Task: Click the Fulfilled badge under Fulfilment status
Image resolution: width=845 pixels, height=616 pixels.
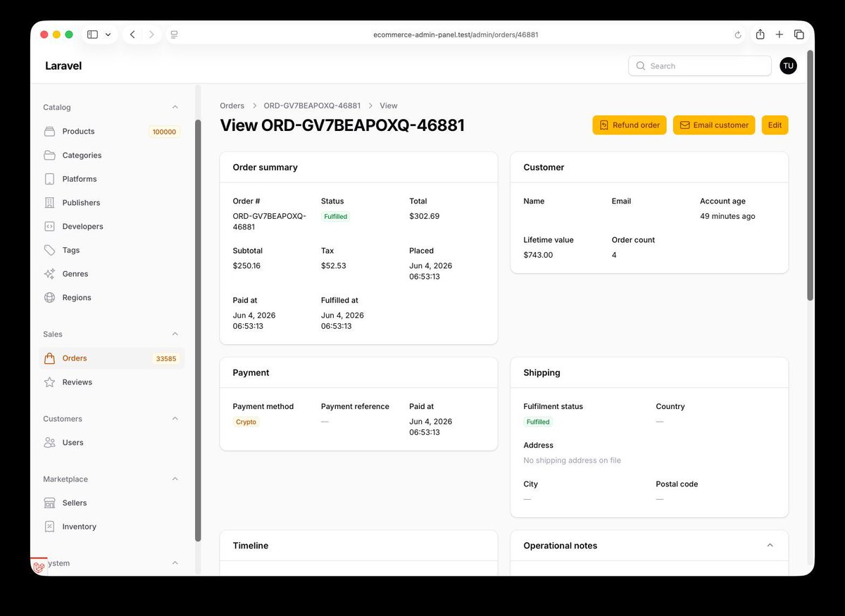Action: [538, 422]
